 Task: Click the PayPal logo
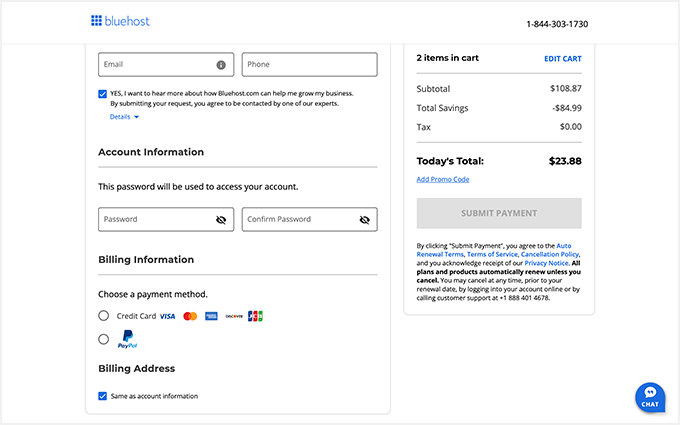127,340
